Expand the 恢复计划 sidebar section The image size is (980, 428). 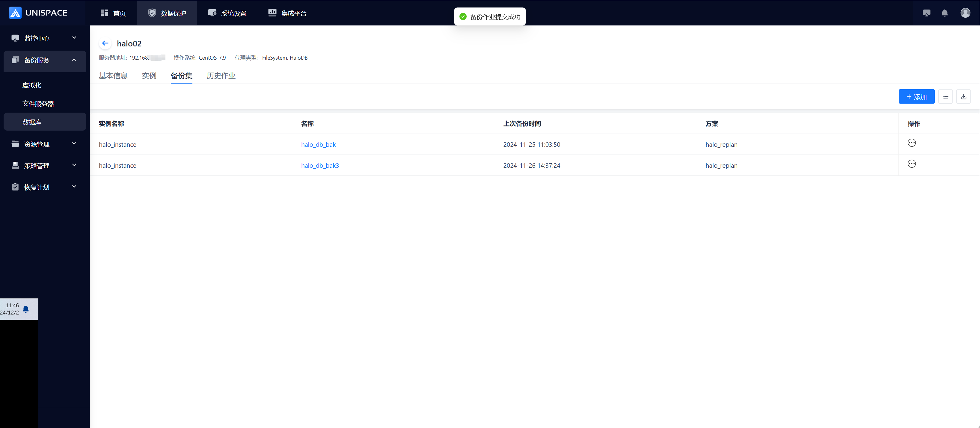pos(45,187)
